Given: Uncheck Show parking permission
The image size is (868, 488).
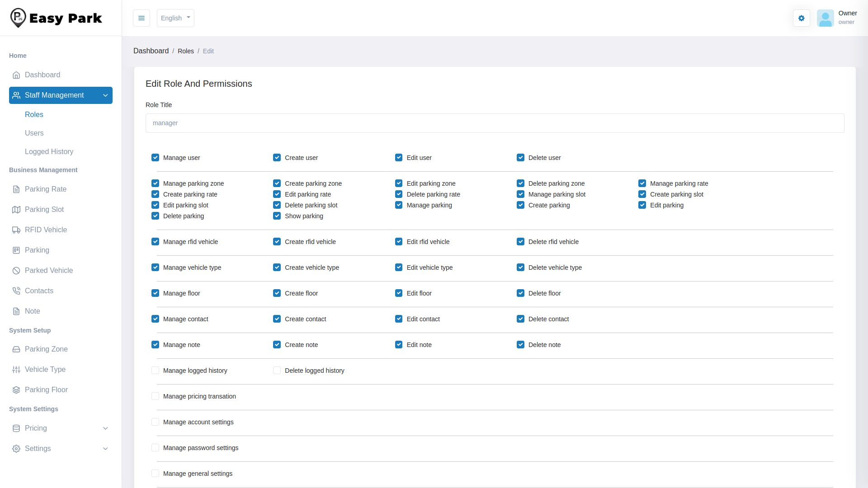Looking at the screenshot, I should pos(277,216).
